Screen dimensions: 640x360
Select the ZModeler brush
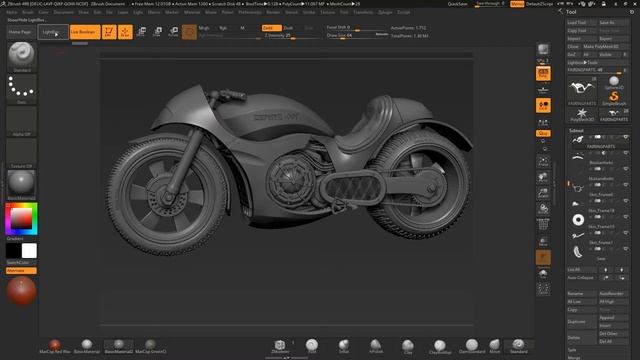(x=280, y=347)
